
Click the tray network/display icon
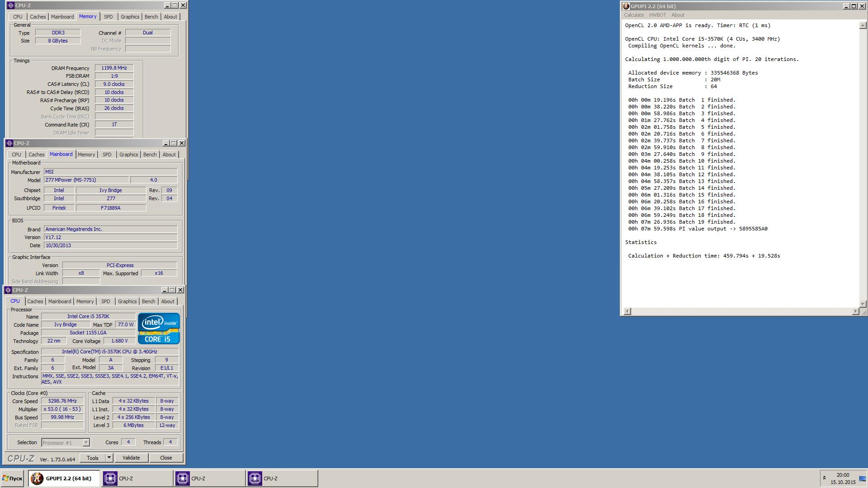862,479
